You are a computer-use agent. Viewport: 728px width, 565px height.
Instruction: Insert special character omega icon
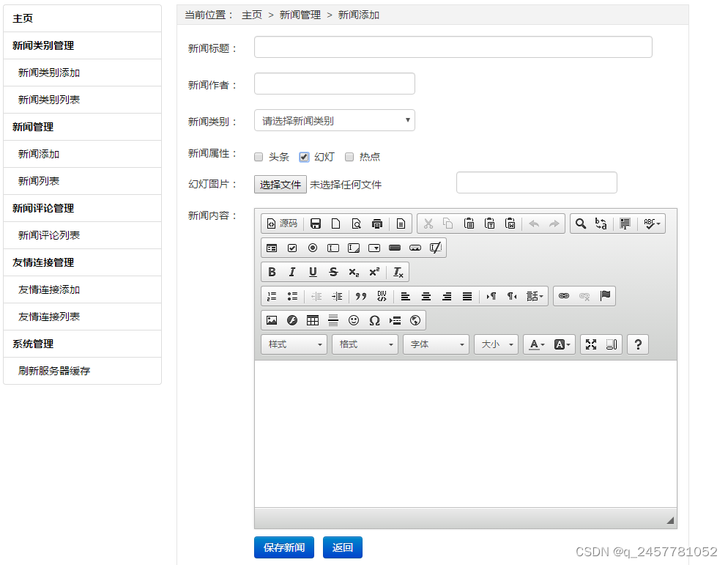(374, 320)
